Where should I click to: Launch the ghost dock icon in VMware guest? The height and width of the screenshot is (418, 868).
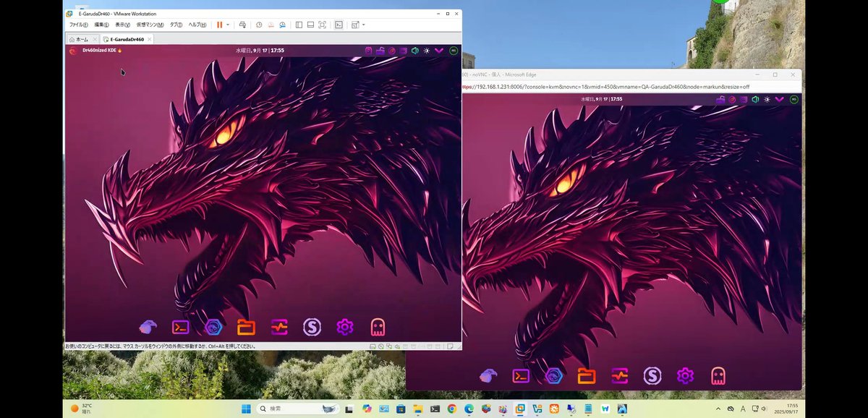tap(378, 328)
